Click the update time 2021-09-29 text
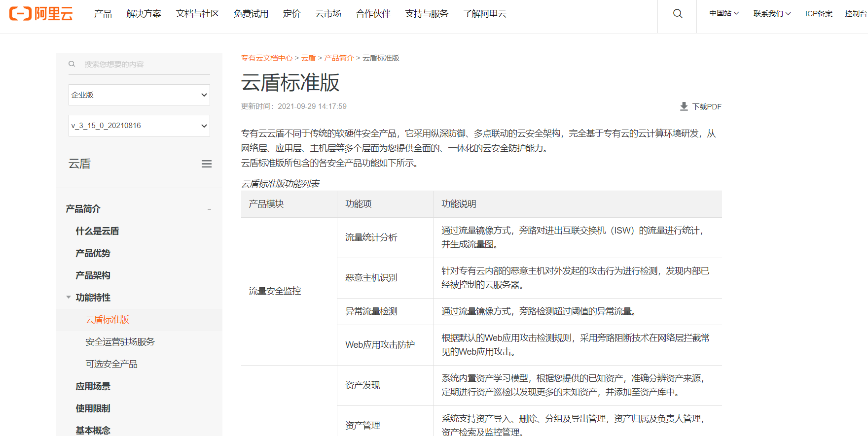The height and width of the screenshot is (436, 868). tap(293, 106)
